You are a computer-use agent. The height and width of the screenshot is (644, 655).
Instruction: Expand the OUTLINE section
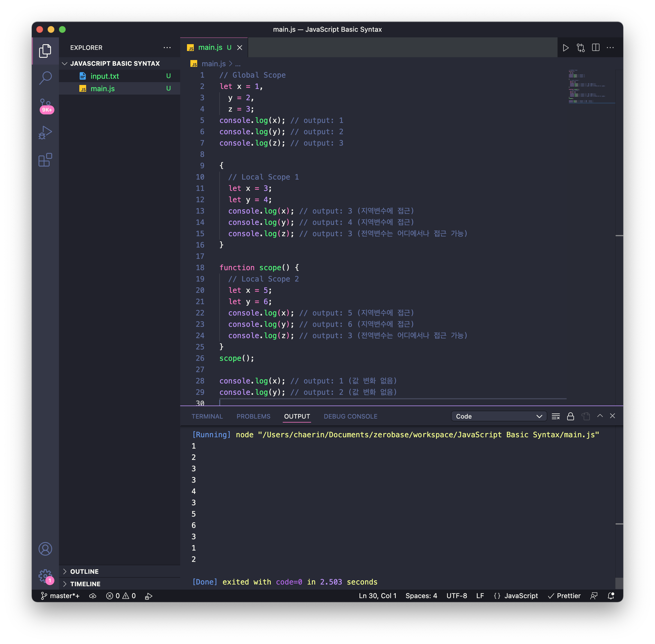pos(84,571)
